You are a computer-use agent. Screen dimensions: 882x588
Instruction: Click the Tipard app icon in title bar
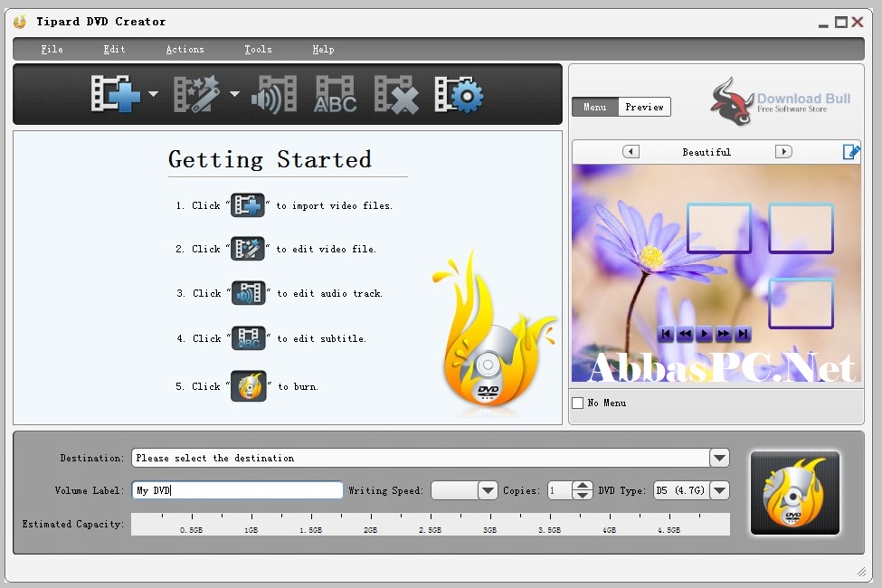[20, 22]
